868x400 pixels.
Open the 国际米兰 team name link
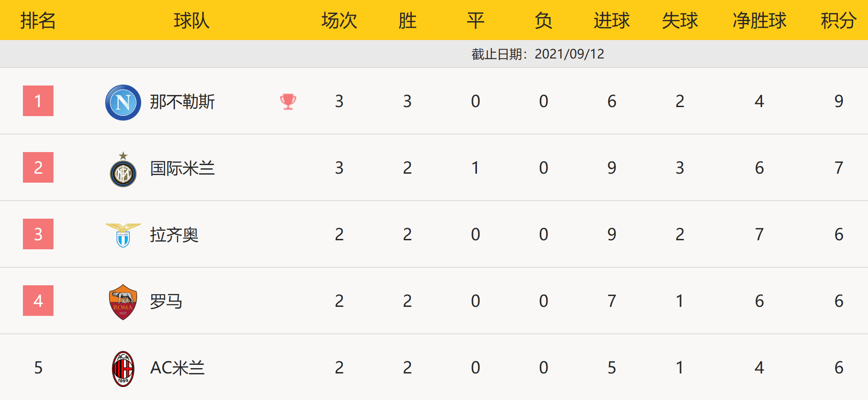click(x=182, y=168)
